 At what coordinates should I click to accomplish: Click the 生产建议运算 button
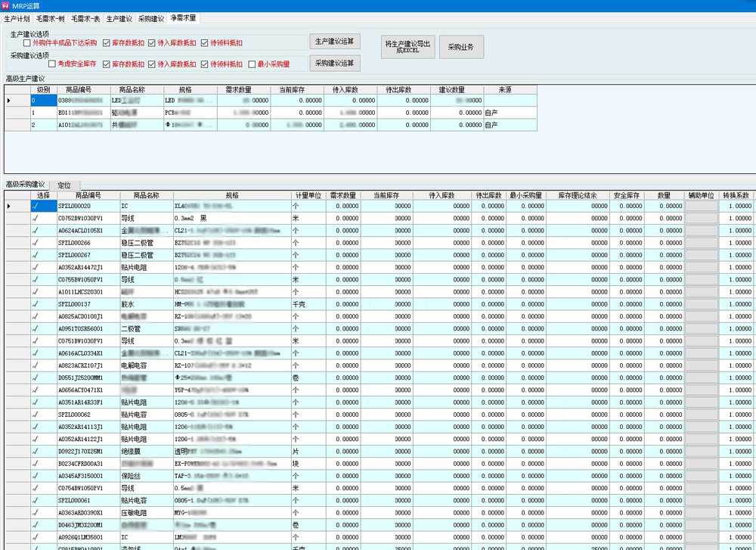[x=334, y=42]
